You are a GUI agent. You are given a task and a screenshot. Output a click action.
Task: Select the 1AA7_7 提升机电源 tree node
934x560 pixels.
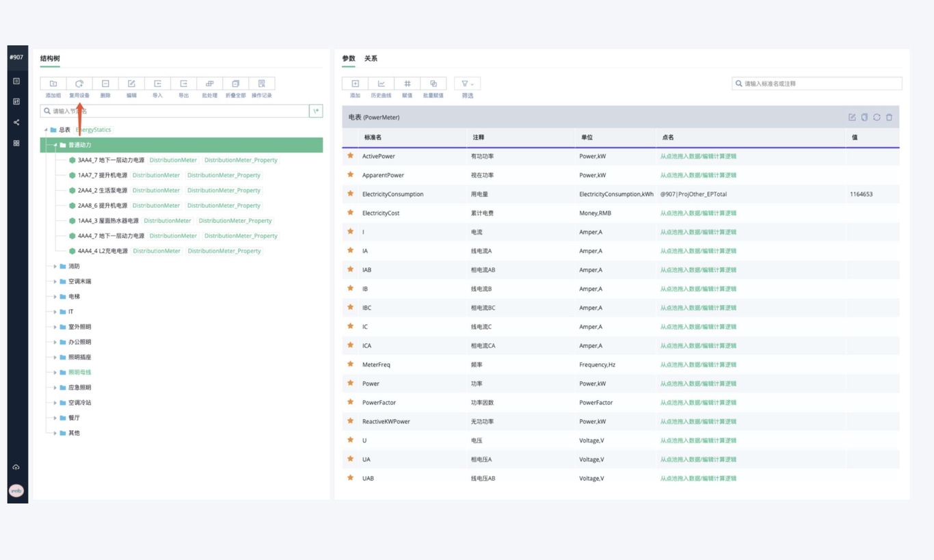click(x=103, y=175)
